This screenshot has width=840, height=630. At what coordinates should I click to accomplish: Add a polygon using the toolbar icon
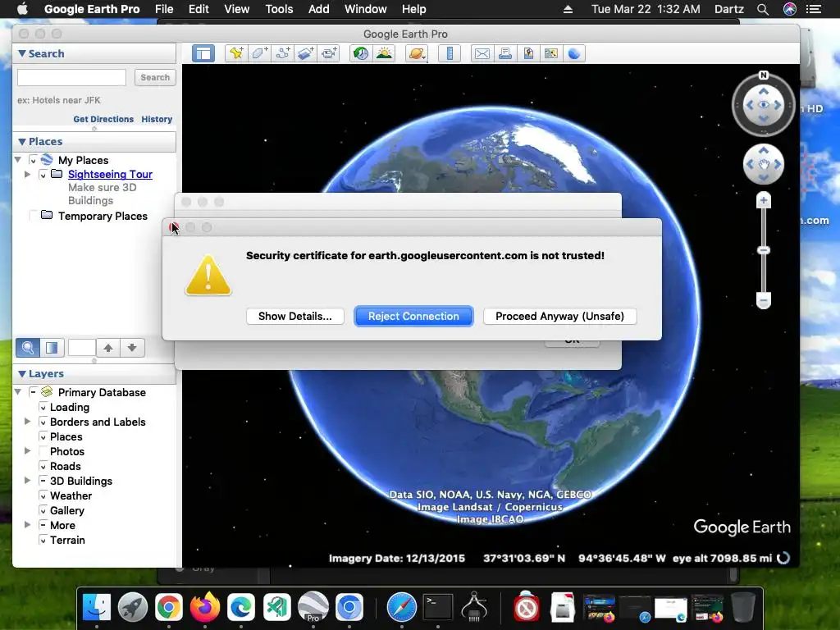(260, 53)
